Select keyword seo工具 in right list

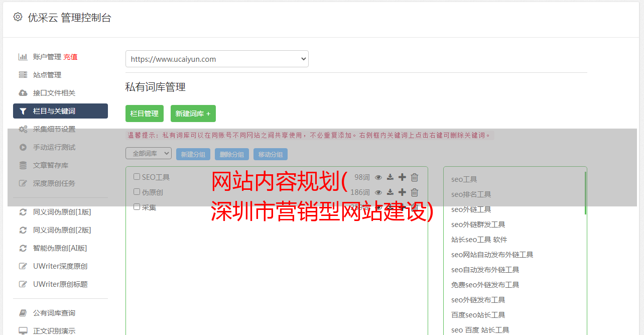coord(464,179)
